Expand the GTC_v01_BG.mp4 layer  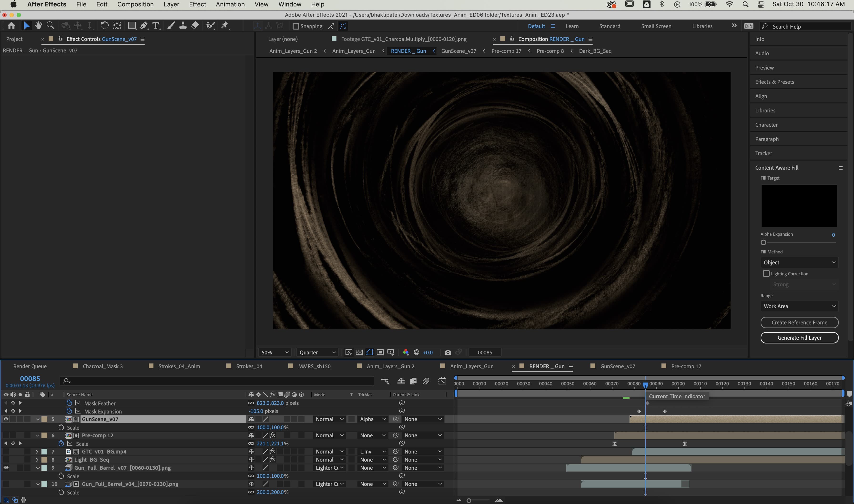click(37, 452)
